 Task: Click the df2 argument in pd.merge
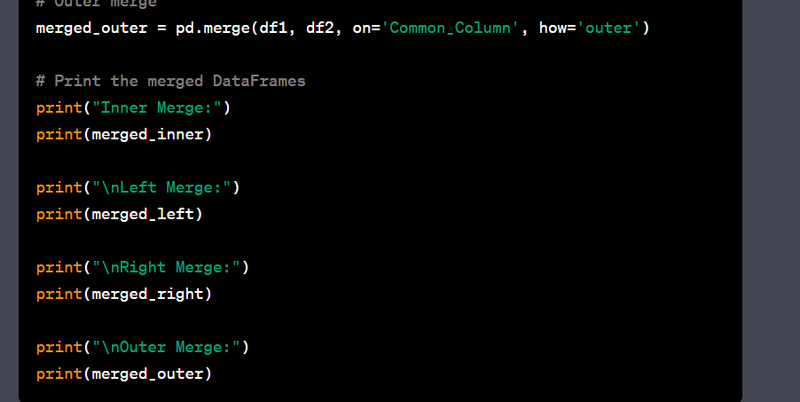click(x=319, y=27)
